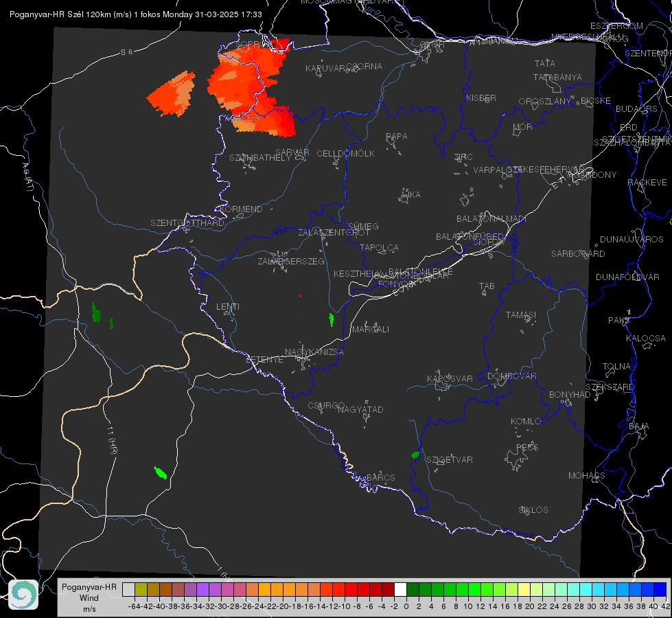Click the TATABÁNYA city label
672x618 pixels.
click(x=557, y=78)
